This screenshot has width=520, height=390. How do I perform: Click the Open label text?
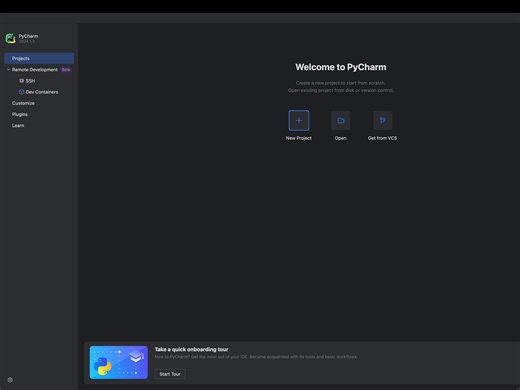340,138
